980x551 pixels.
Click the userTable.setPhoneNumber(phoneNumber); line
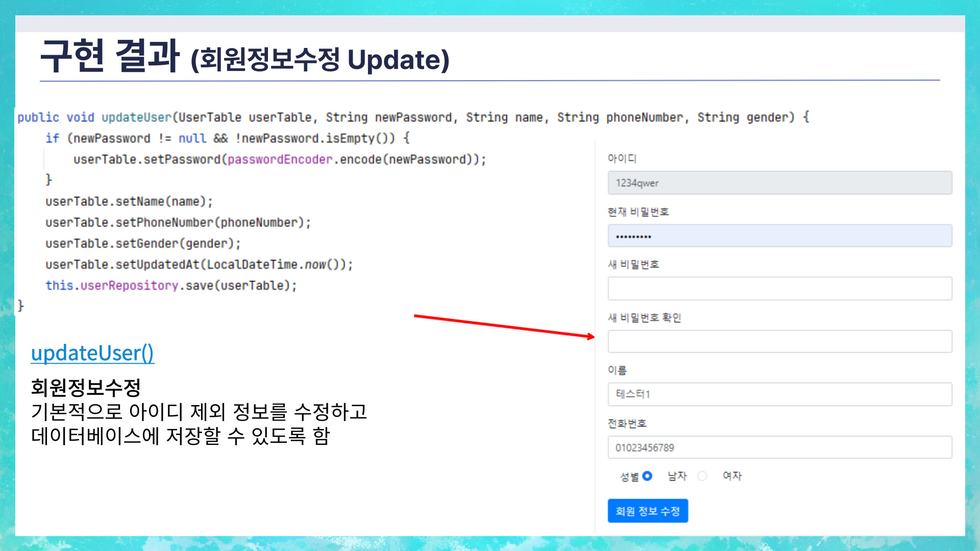178,222
